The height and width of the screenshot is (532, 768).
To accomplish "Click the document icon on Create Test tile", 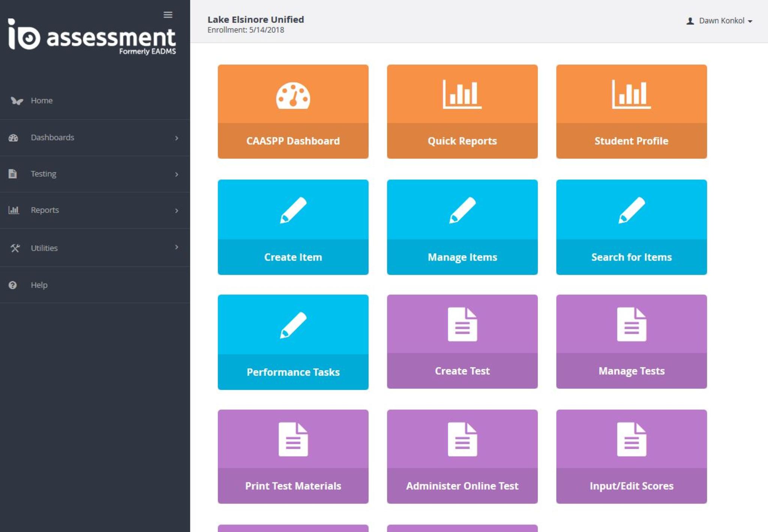I will [462, 324].
